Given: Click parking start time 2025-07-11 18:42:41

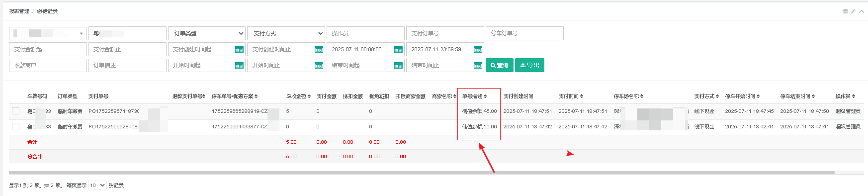Looking at the screenshot, I should [x=749, y=127].
